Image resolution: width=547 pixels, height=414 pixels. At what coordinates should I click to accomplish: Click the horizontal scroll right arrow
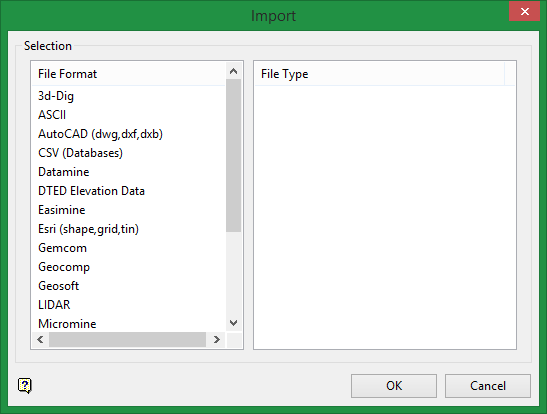coord(216,339)
